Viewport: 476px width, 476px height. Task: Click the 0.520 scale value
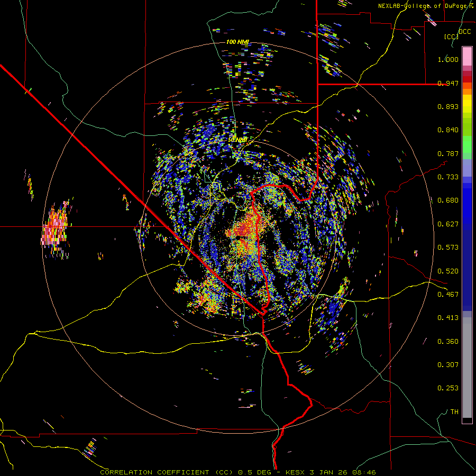[448, 271]
